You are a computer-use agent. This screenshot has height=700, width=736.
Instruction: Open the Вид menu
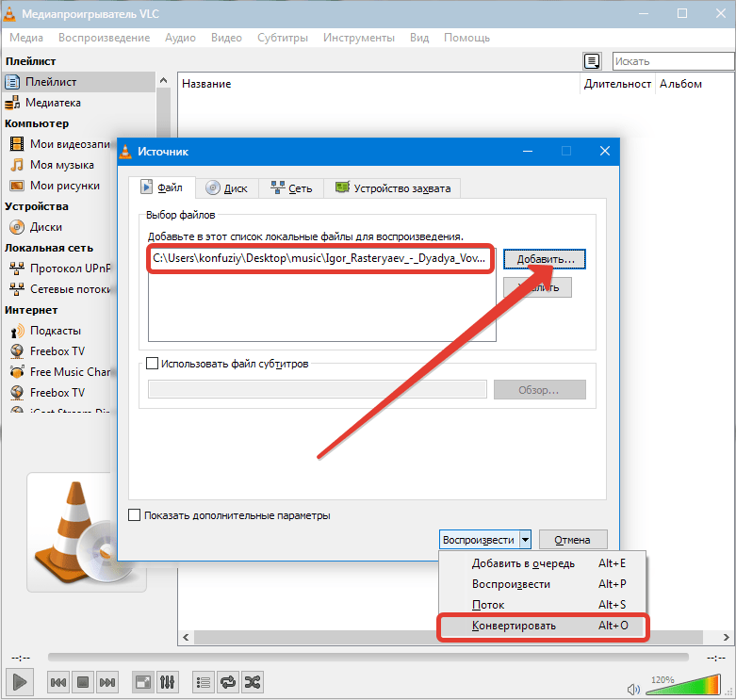click(x=419, y=38)
